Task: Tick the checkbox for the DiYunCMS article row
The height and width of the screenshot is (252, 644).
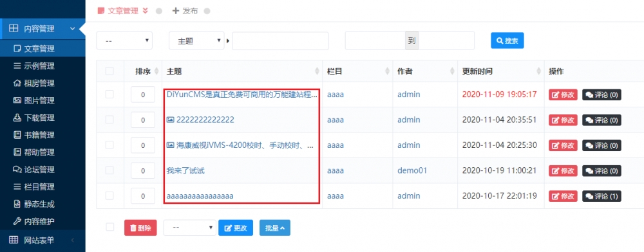Action: [x=109, y=94]
